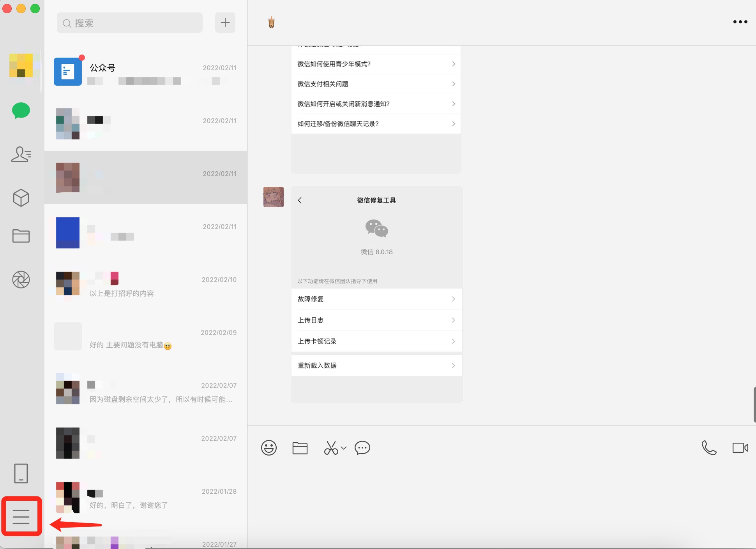Start a video call

pyautogui.click(x=740, y=448)
